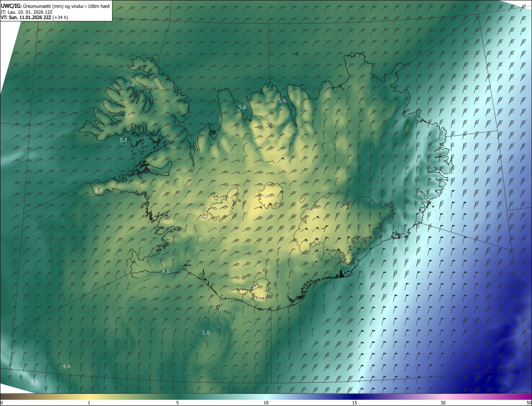Select the colorbar tick label "10"

(266, 403)
